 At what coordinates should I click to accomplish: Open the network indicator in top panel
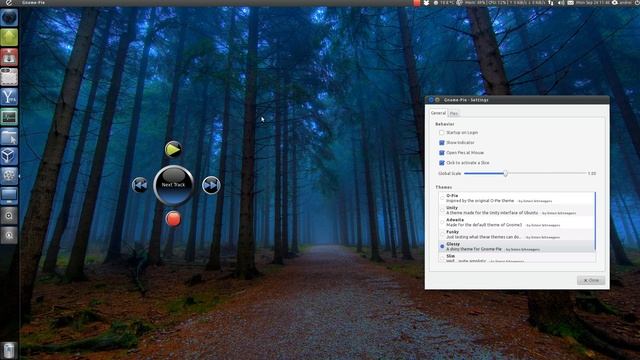pos(551,2)
